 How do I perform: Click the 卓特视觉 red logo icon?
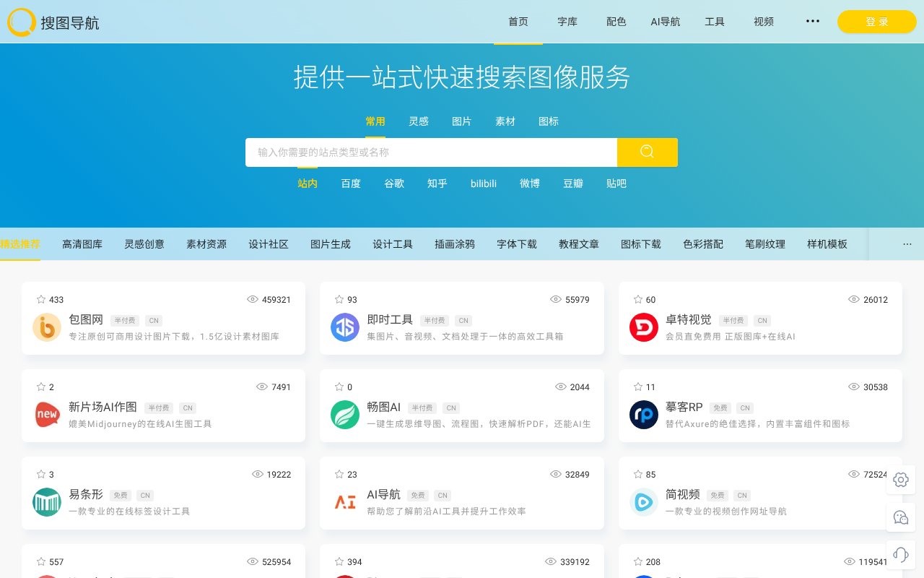click(643, 327)
